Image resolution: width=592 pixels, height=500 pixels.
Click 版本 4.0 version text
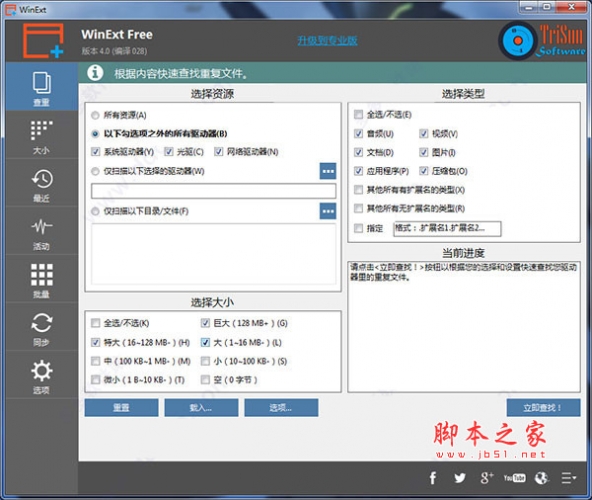coord(114,51)
